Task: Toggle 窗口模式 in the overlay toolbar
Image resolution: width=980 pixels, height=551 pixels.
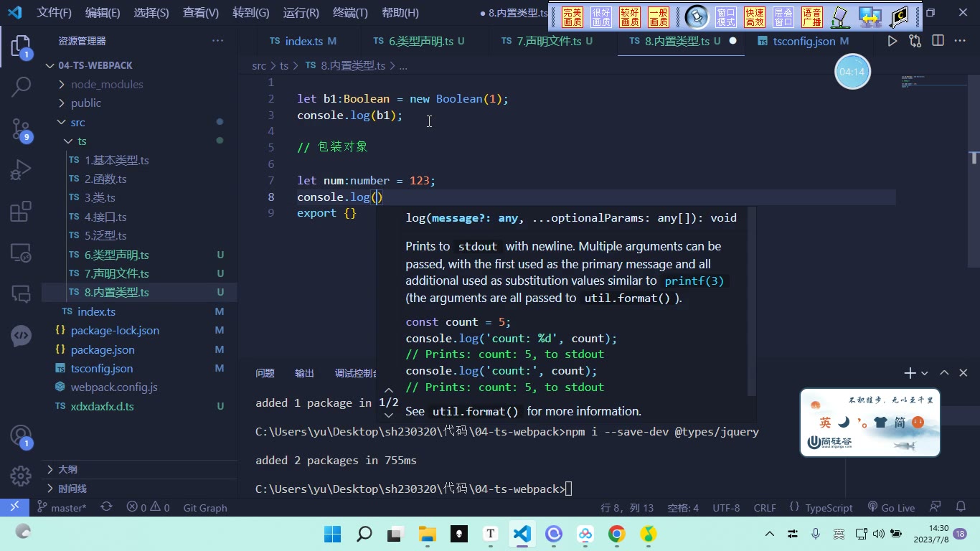Action: (726, 17)
